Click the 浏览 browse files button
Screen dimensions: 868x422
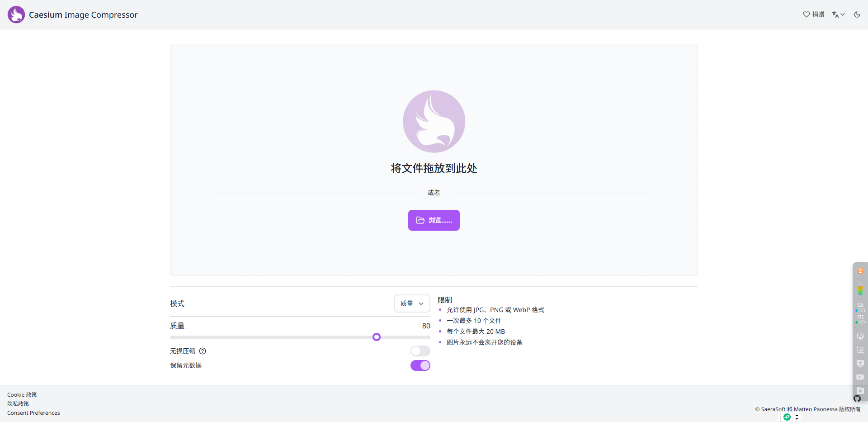(x=434, y=220)
